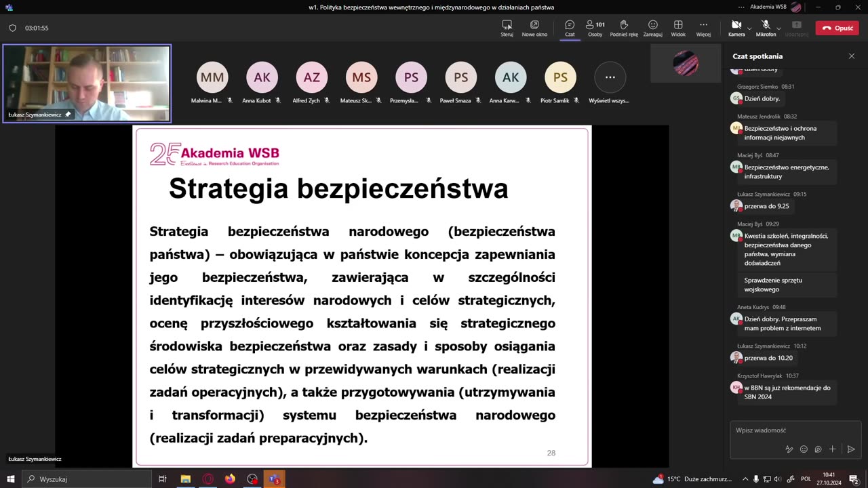This screenshot has height=488, width=868.
Task: Open Opera browser from taskbar
Action: tap(208, 479)
